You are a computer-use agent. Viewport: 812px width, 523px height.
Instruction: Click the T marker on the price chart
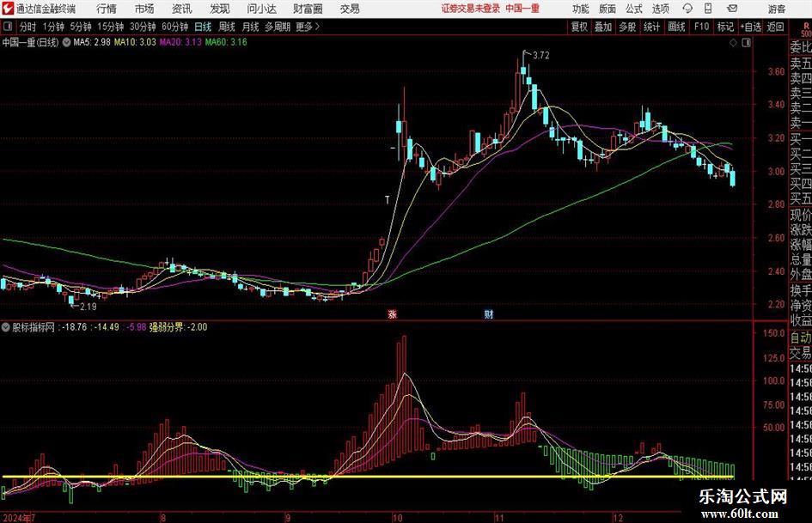387,199
